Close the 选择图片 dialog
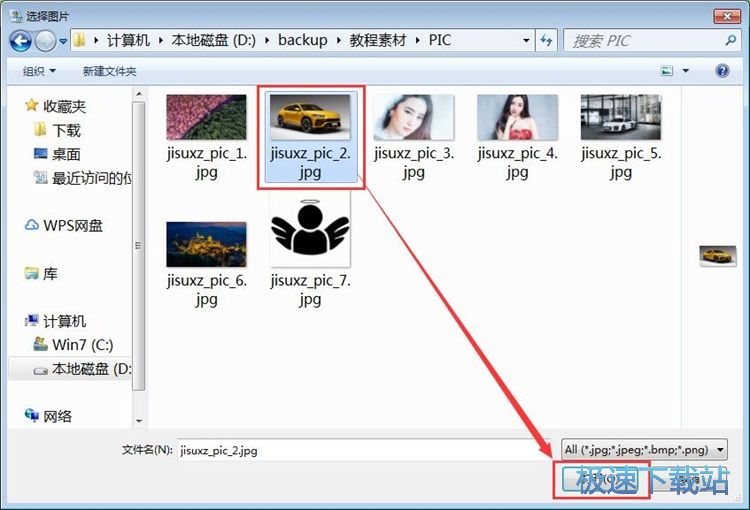Screen dimensions: 750x510 coord(727,16)
